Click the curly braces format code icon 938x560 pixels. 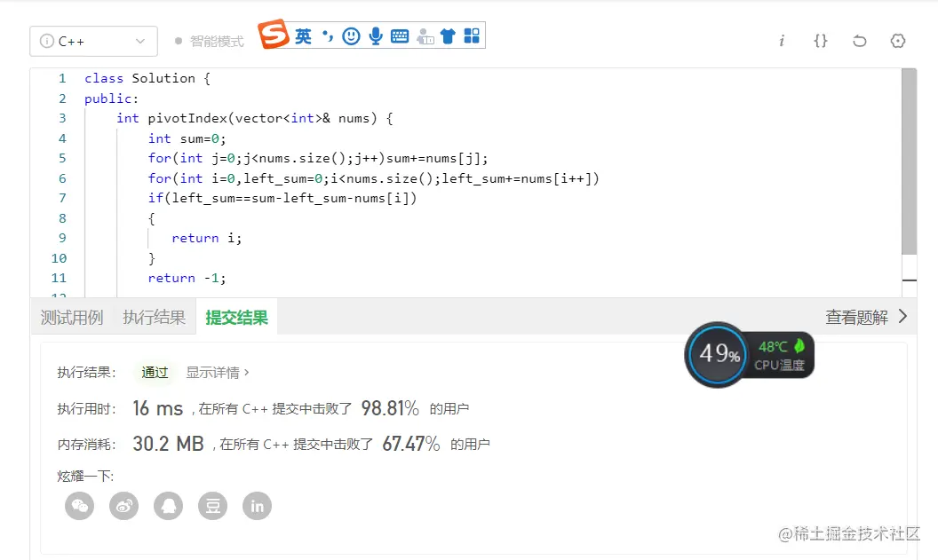point(821,41)
